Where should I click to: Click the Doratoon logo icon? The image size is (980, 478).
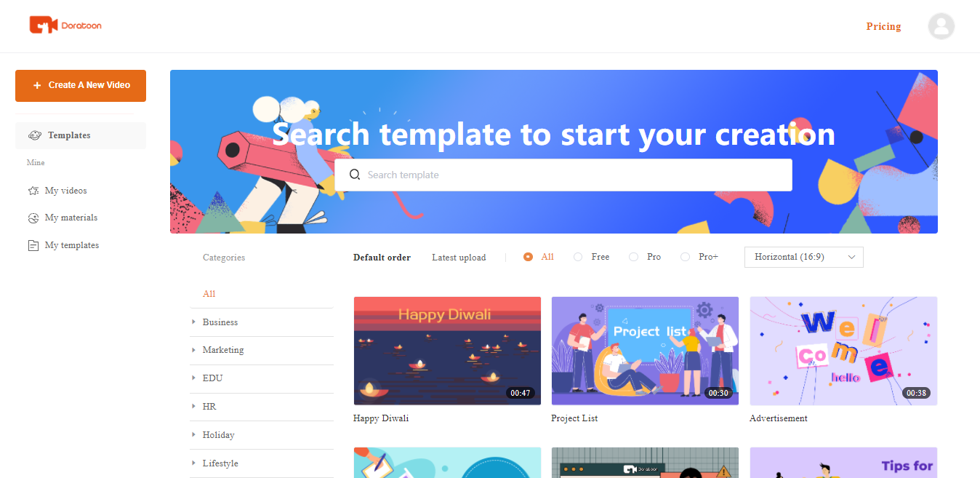coord(43,25)
